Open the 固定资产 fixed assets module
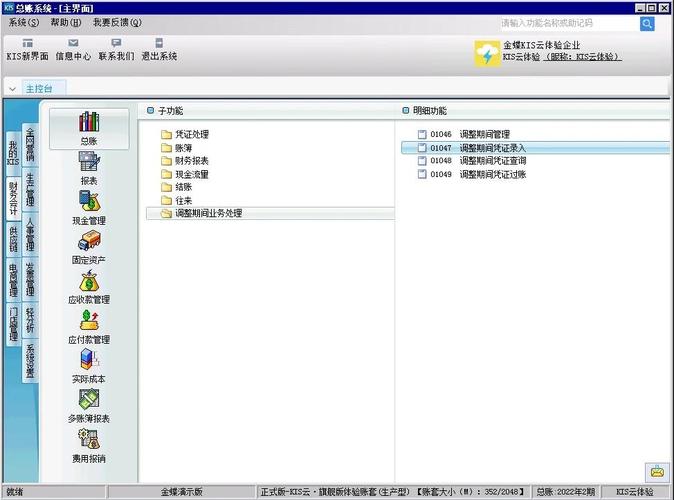674x500 pixels. (x=89, y=246)
